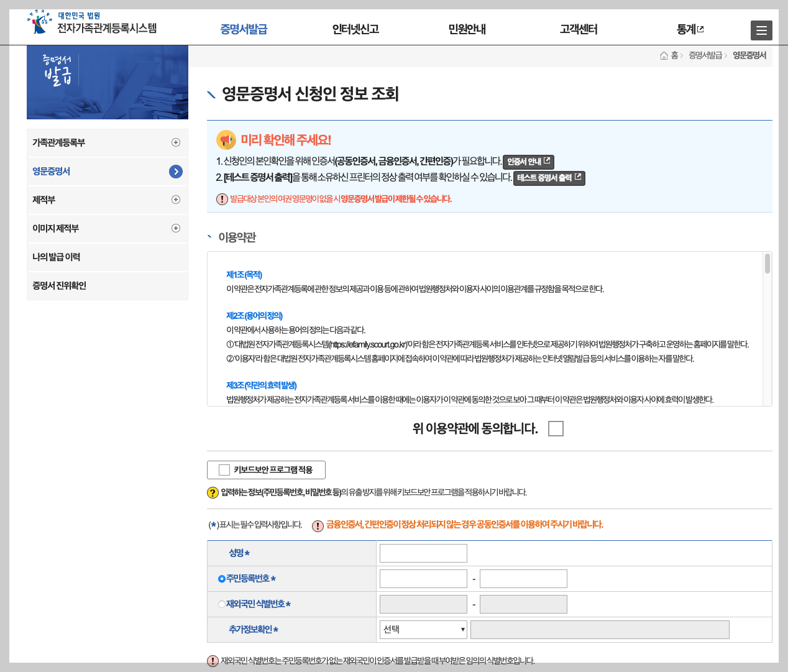Screen dimensions: 788x672
Task: Open the 인터넷신고 menu
Action: [357, 29]
